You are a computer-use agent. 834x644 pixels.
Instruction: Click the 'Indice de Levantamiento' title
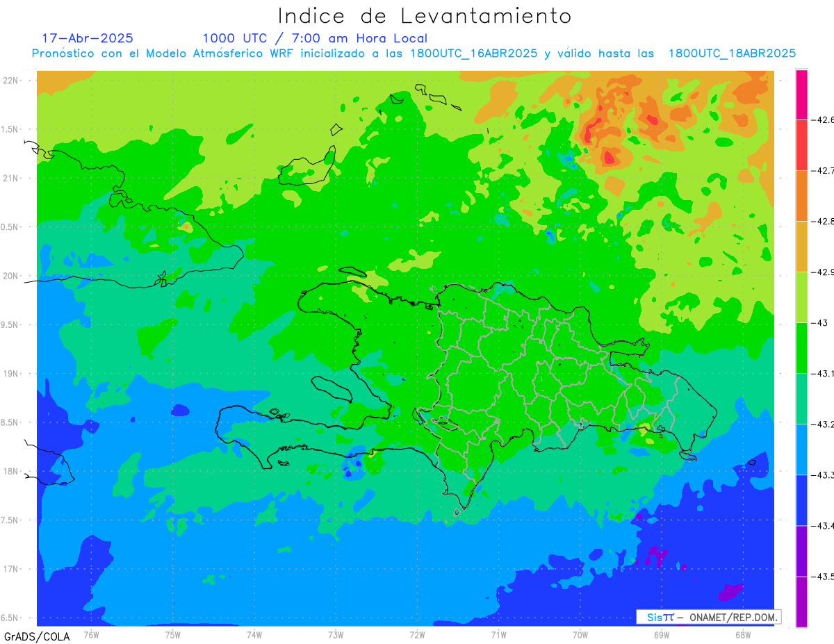[425, 15]
